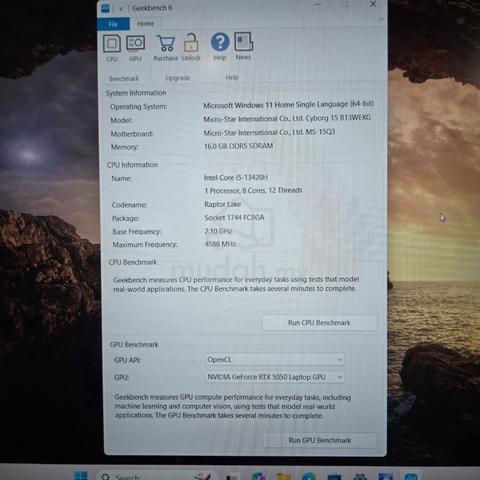Click the Unlock padlock icon
480x480 pixels.
pyautogui.click(x=191, y=47)
